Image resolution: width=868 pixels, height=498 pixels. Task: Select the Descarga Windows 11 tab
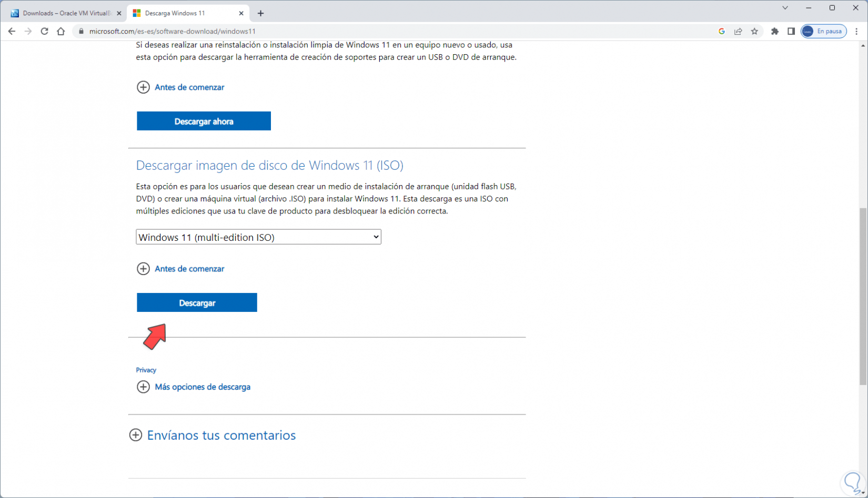(188, 13)
